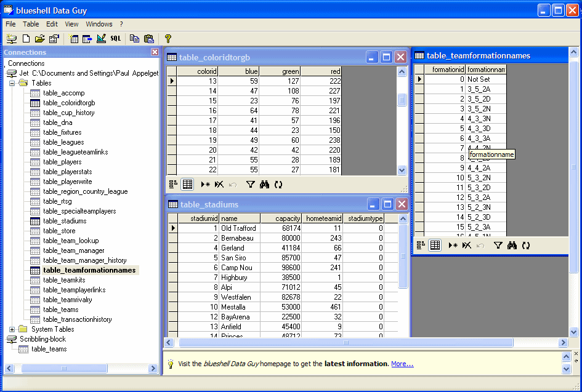Toggle grid view in table_coloridtorgb toolbar
The height and width of the screenshot is (392, 582).
coord(188,184)
